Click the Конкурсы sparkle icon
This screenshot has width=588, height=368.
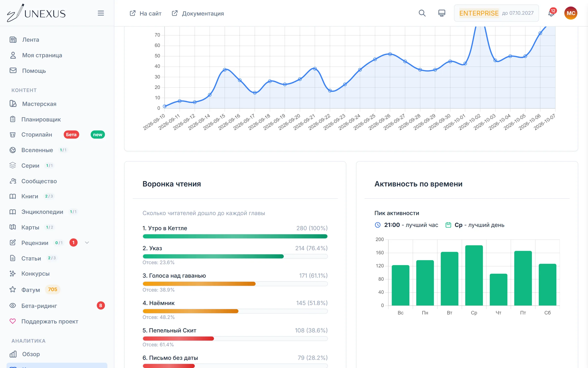click(13, 274)
